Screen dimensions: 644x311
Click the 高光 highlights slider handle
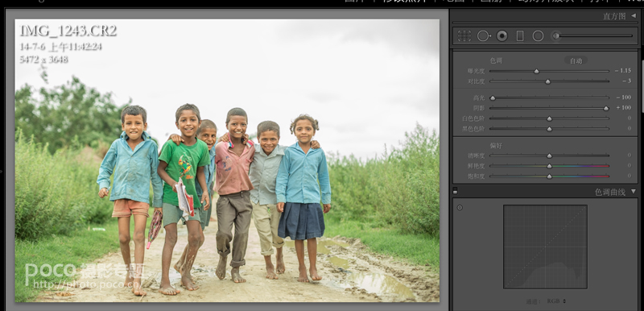493,98
